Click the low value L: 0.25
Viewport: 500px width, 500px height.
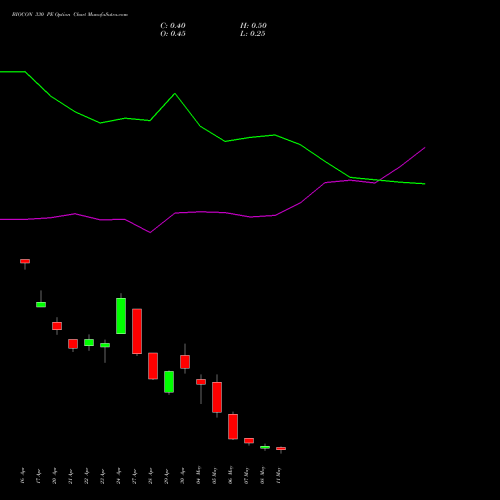[x=252, y=34]
